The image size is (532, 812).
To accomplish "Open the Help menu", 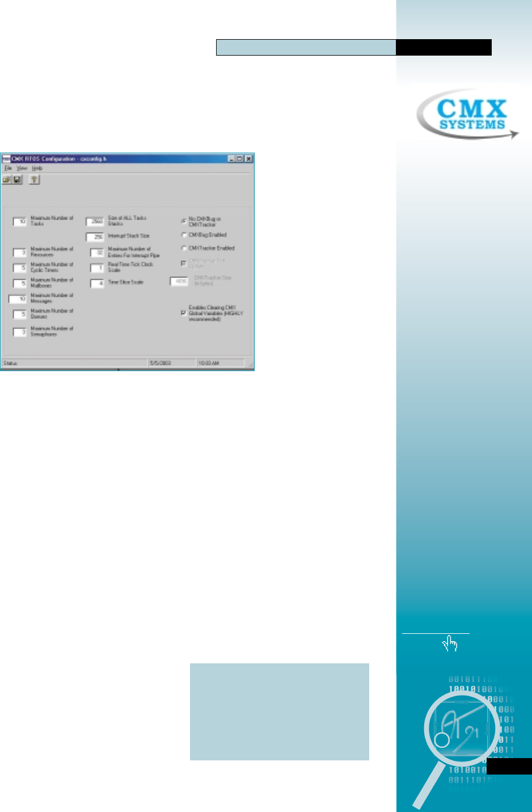I will 37,169.
